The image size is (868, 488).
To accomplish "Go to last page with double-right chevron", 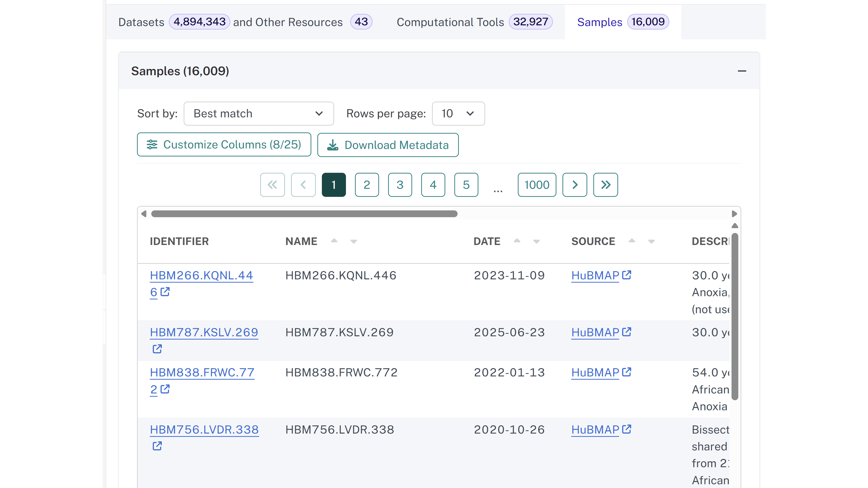I will point(606,185).
